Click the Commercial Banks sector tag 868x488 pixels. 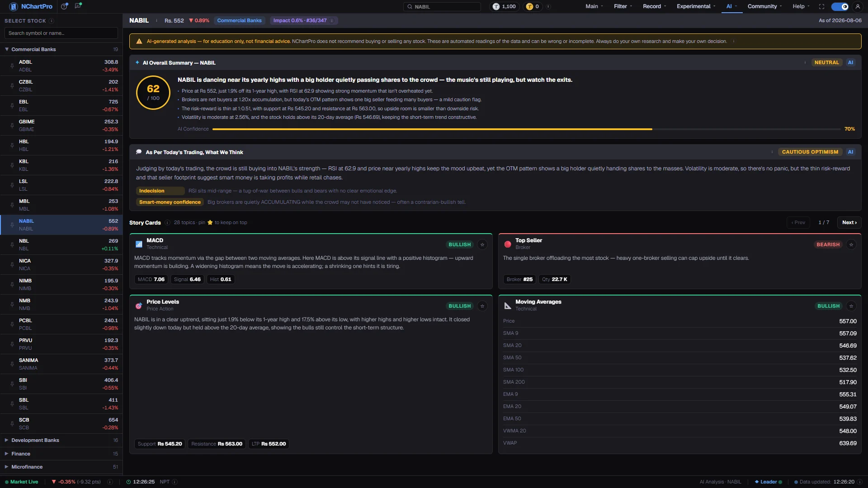point(239,20)
